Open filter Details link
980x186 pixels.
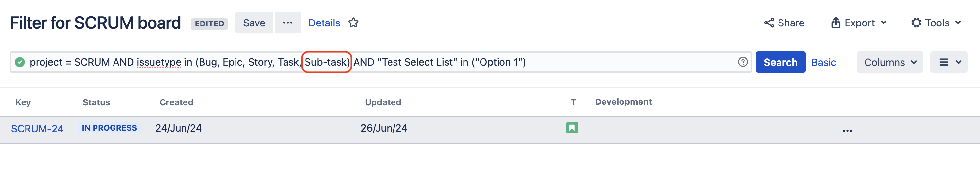(324, 23)
